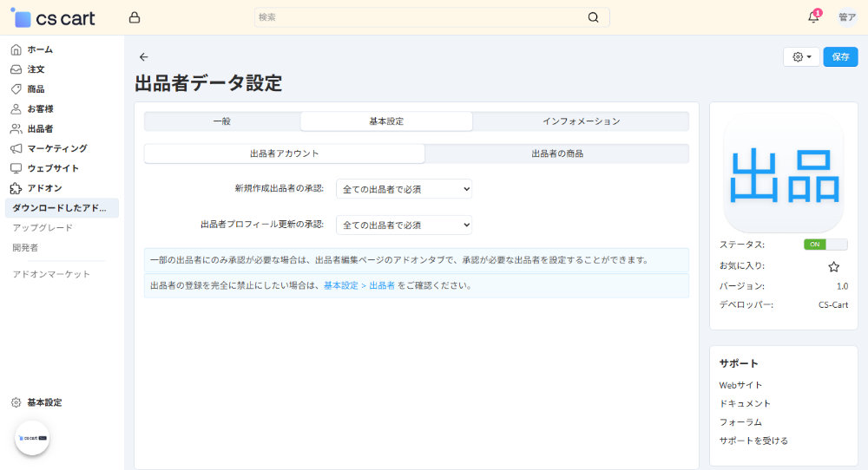The height and width of the screenshot is (470, 868).
Task: Click the CS-Cart logo in the header
Action: [x=53, y=17]
